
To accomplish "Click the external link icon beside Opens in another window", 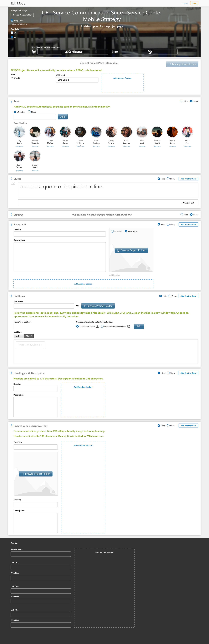I will pyautogui.click(x=129, y=326).
